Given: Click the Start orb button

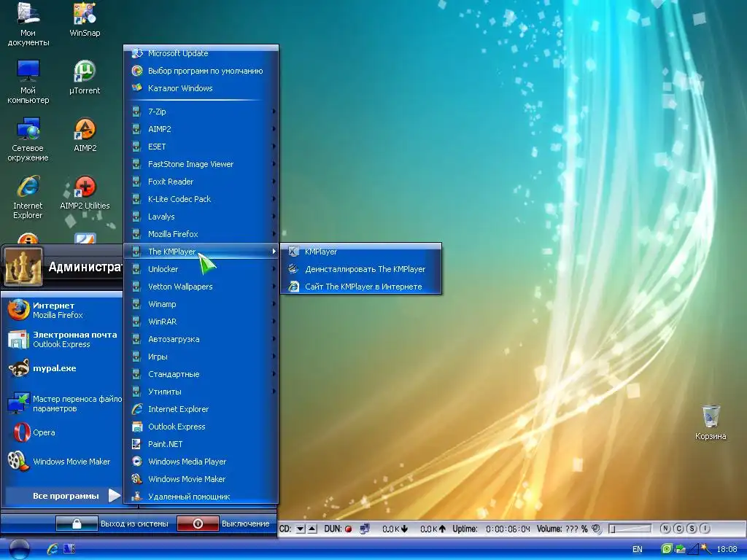Looking at the screenshot, I should click(19, 549).
